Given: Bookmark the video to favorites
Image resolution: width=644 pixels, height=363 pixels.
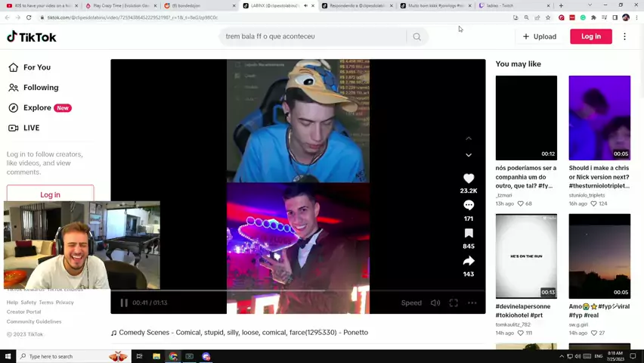Looking at the screenshot, I should (x=469, y=234).
